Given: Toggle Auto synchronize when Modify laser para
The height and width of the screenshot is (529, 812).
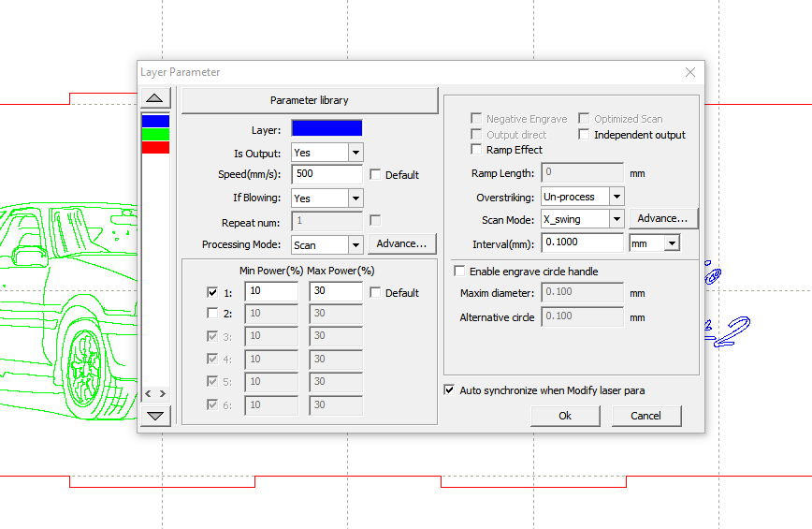Looking at the screenshot, I should point(449,390).
